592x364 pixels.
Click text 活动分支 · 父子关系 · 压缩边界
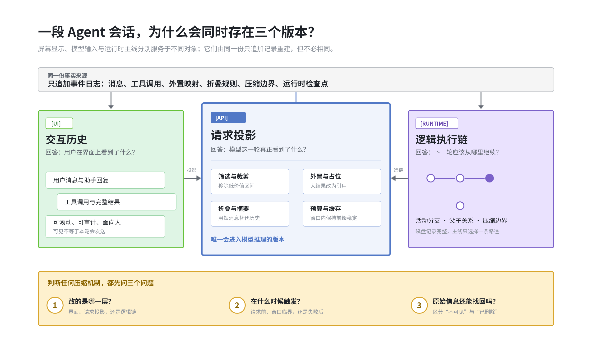(461, 220)
